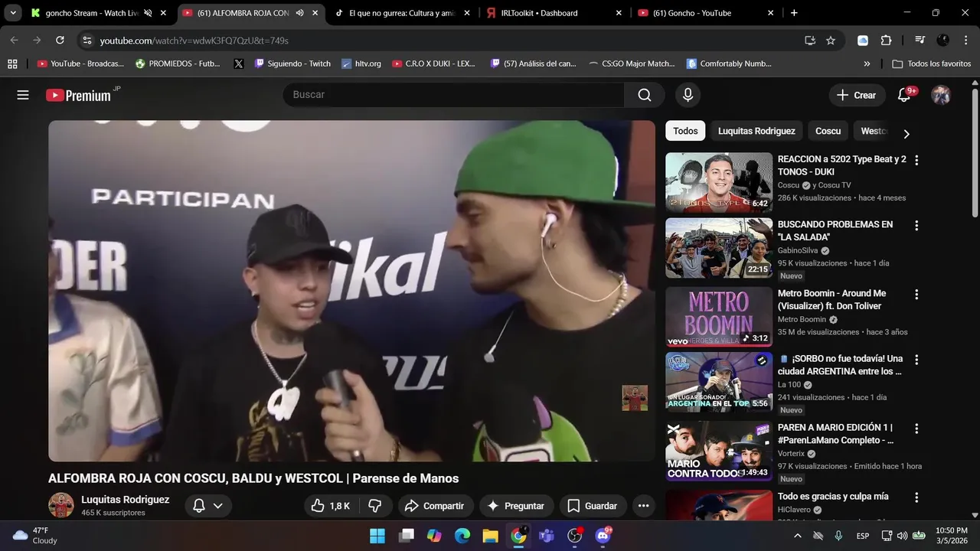Toggle microphone icon in system tray
This screenshot has height=551, width=980.
(x=838, y=536)
